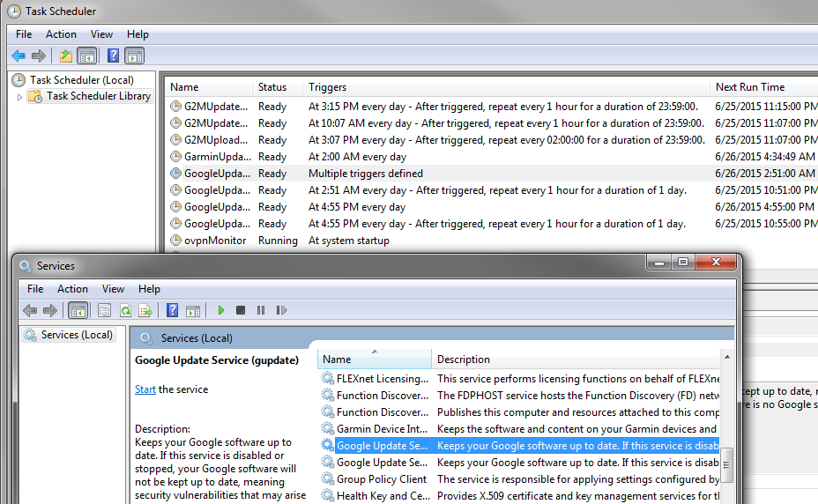Open Help icon in Services toolbar
This screenshot has height=504, width=818.
[172, 310]
